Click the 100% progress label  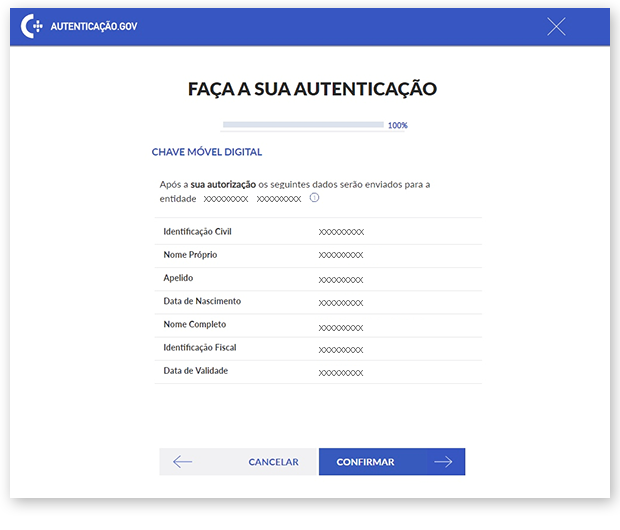pyautogui.click(x=398, y=125)
